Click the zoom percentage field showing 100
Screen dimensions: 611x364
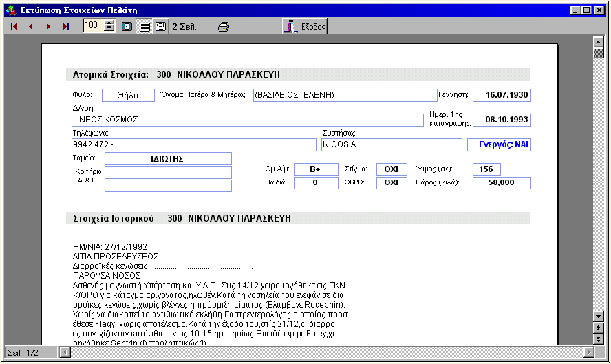click(92, 26)
